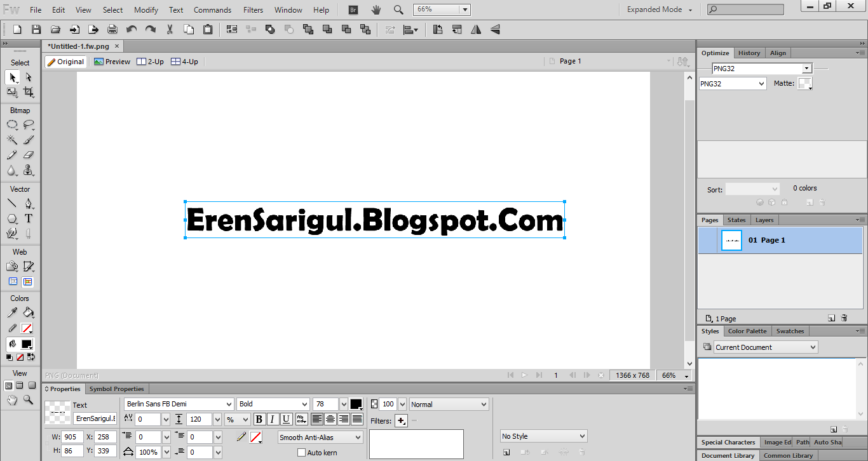Select the 01 Page 1 thumbnail

pos(732,240)
